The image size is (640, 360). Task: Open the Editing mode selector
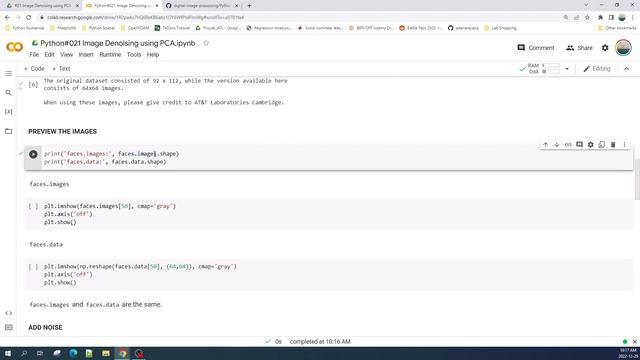click(x=597, y=69)
